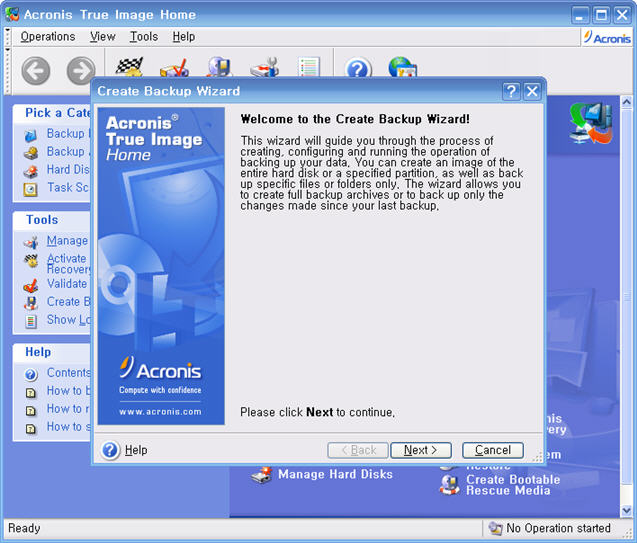Click the No Operation started status text

pos(558,528)
